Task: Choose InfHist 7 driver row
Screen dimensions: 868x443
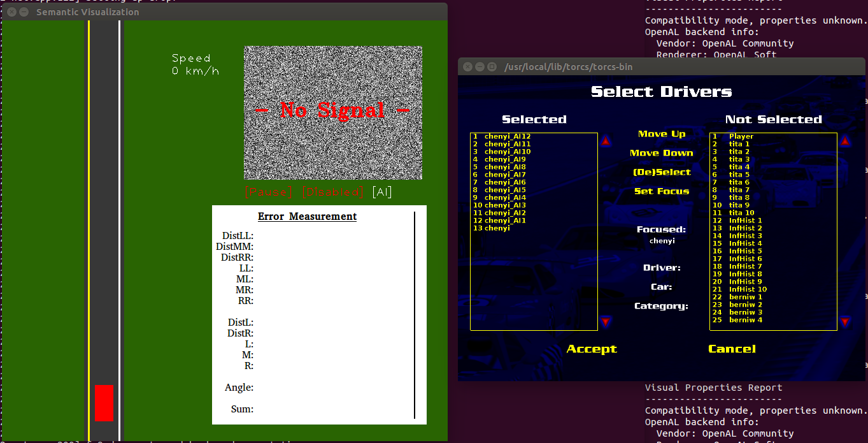Action: 773,266
